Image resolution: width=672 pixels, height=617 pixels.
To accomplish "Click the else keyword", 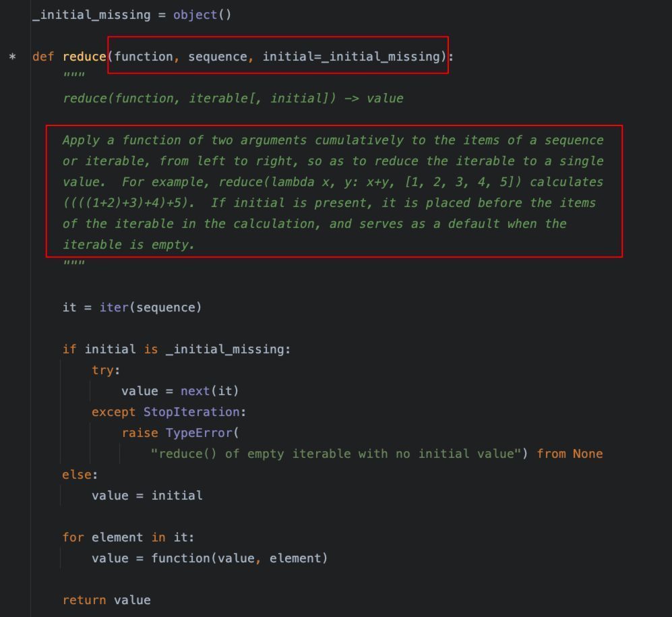I will (x=77, y=475).
